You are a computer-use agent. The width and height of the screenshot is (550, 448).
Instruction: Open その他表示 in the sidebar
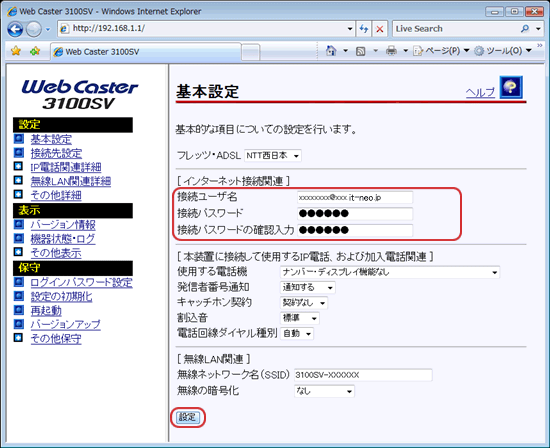coord(56,253)
